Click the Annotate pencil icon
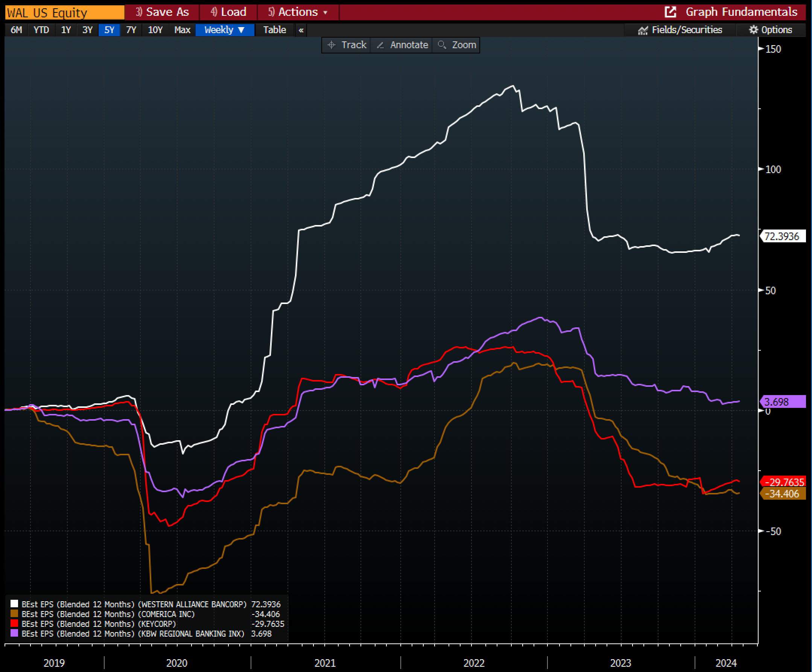Screen dimensions: 812x672 coord(380,45)
